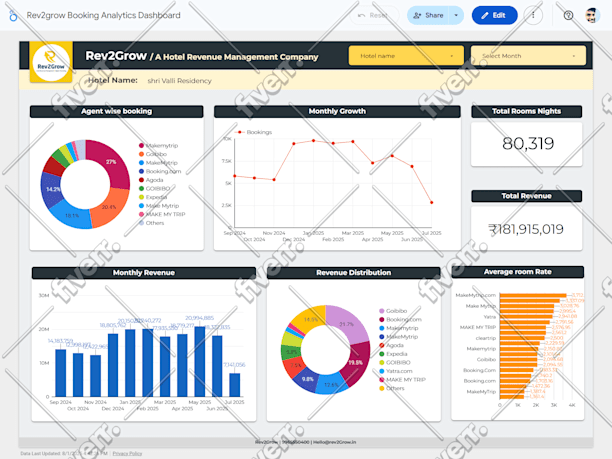Viewport: 612px width, 459px height.
Task: Click MakeMytrip.com bar in Average room Rate
Action: click(x=533, y=295)
